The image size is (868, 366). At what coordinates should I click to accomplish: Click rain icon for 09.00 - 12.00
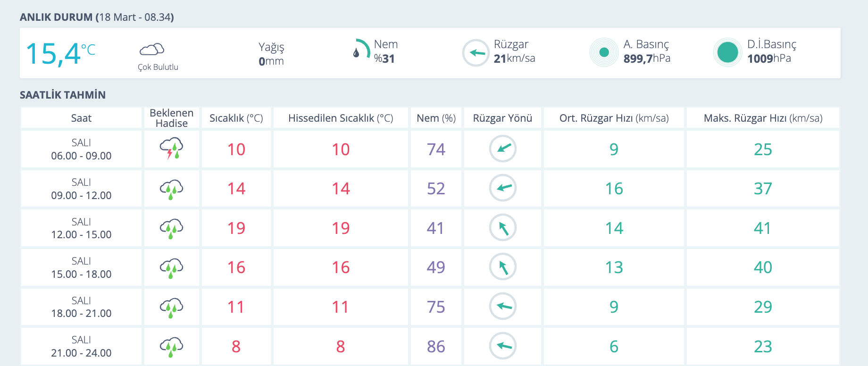click(171, 189)
